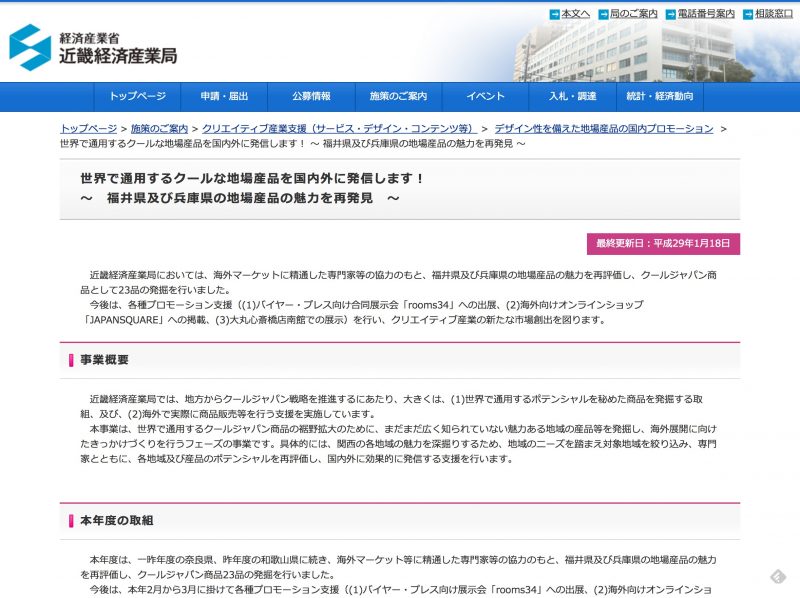Click the back-to-top arrow icon
Image resolution: width=800 pixels, height=598 pixels.
(x=778, y=577)
